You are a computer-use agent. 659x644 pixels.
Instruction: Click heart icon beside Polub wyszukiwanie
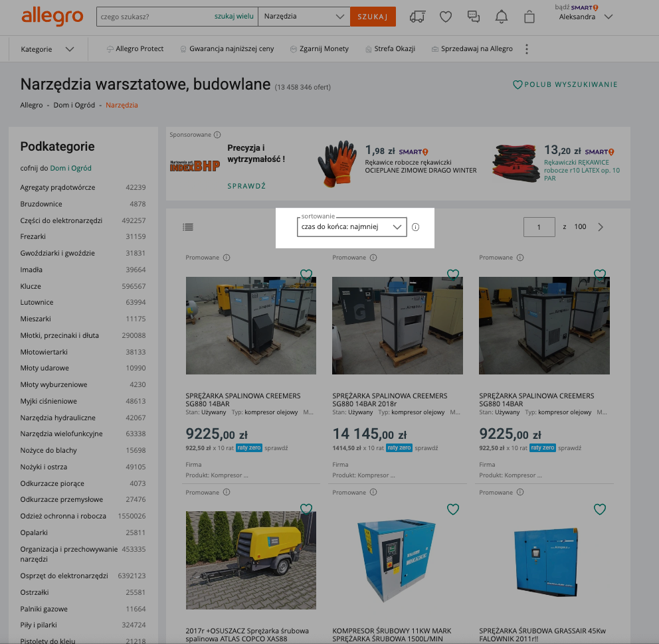(518, 84)
